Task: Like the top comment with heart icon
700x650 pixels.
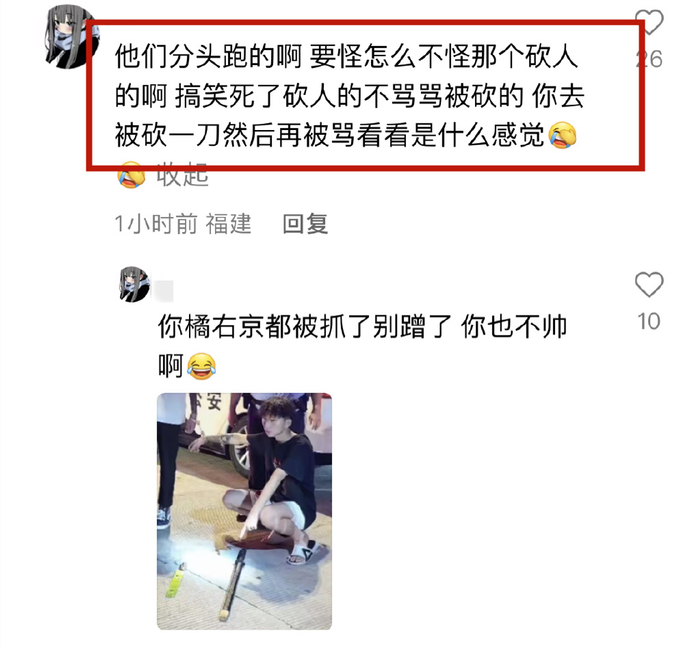Action: [649, 22]
